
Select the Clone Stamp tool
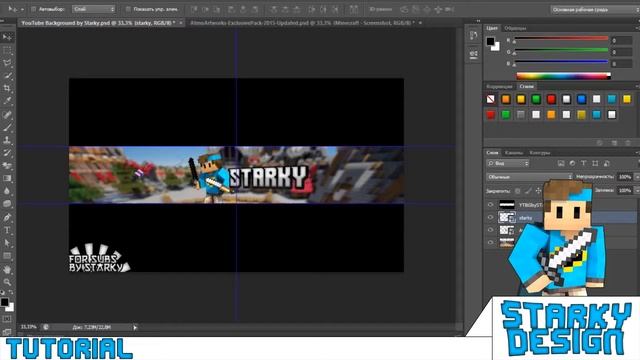coord(7,140)
